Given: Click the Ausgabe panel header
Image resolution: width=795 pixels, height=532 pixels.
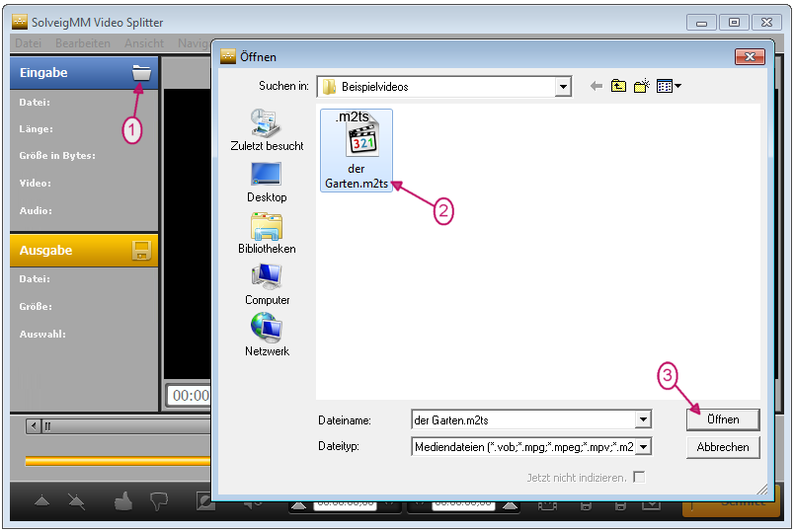Looking at the screenshot, I should (x=84, y=251).
